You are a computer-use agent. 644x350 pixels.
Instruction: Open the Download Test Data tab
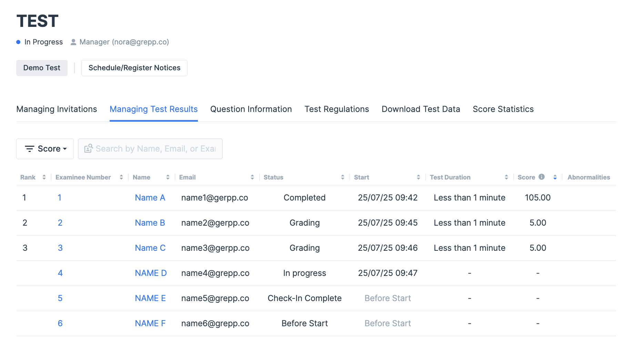click(x=421, y=109)
